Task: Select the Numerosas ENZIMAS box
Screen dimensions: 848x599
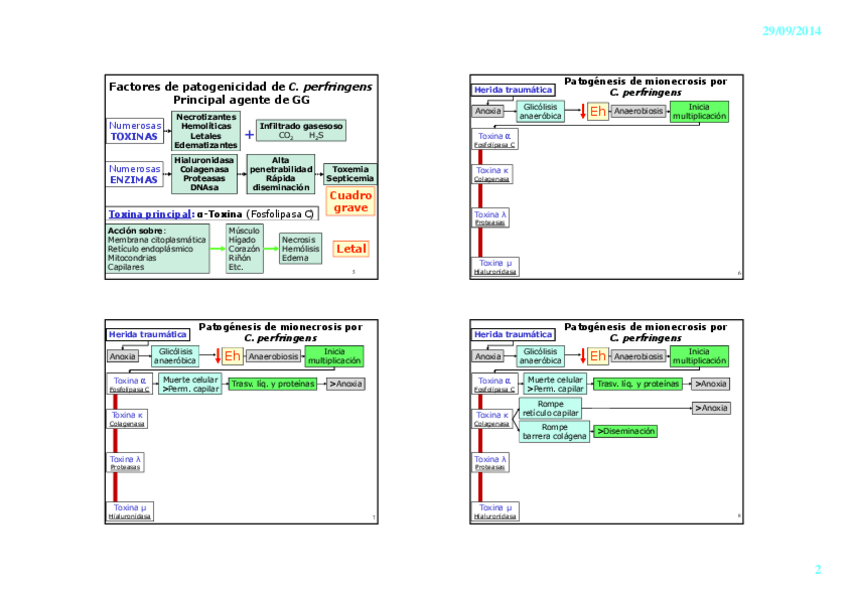Action: tap(134, 175)
